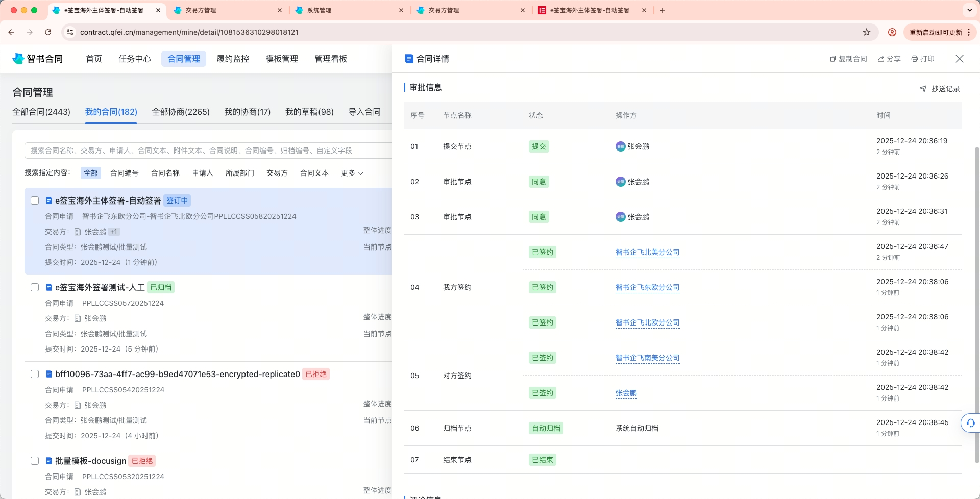
Task: Click the document icon beside e签宝海外主体签署-自动签署
Action: point(48,200)
